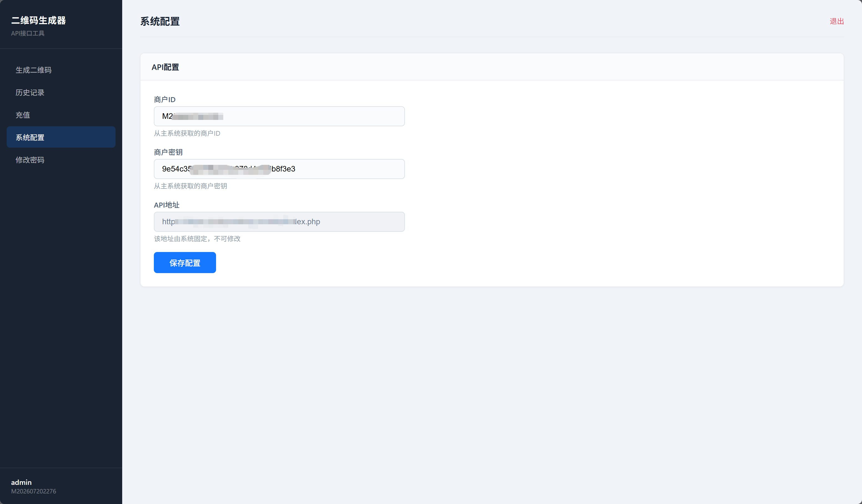Click the API接口工具 subtitle
The image size is (862, 504).
pos(28,33)
